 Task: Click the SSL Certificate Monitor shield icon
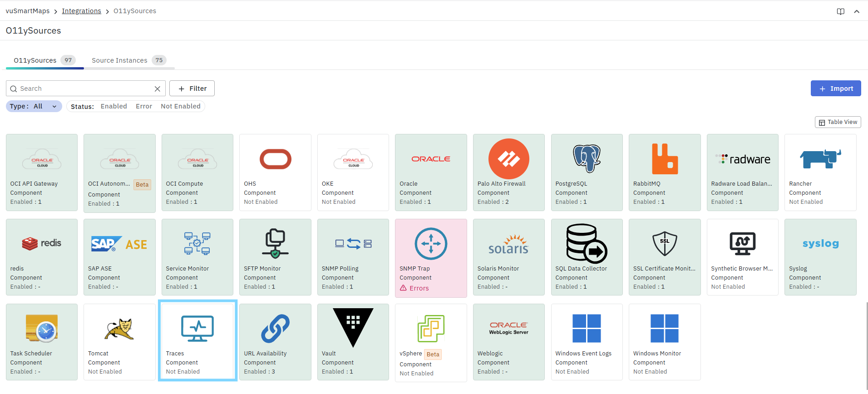point(665,244)
